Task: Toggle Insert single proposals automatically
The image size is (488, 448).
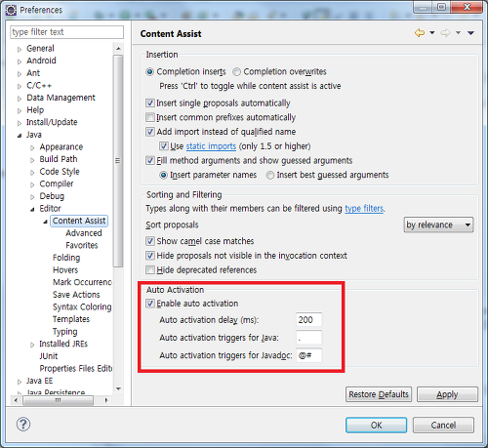Action: pos(150,103)
